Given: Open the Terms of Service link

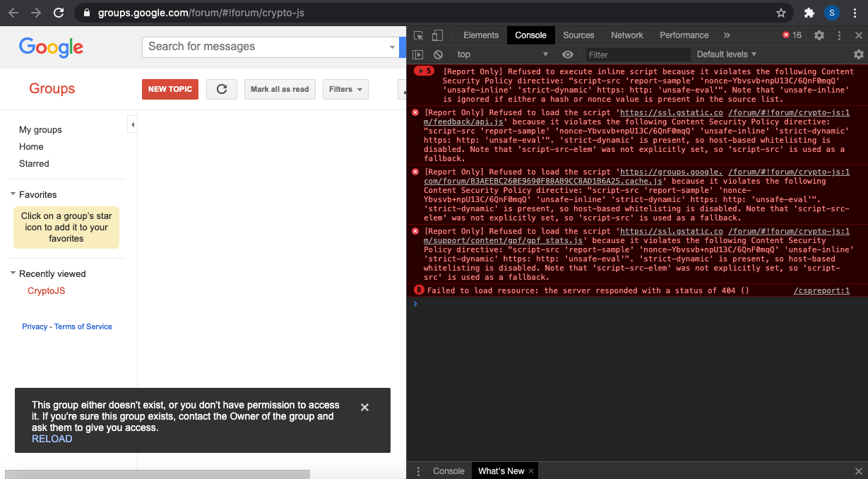Looking at the screenshot, I should (x=83, y=326).
